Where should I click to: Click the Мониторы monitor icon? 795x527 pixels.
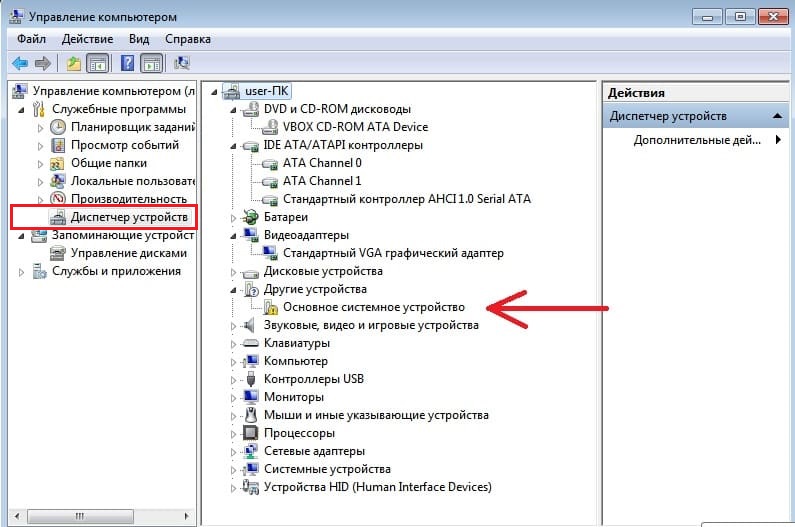(x=250, y=397)
